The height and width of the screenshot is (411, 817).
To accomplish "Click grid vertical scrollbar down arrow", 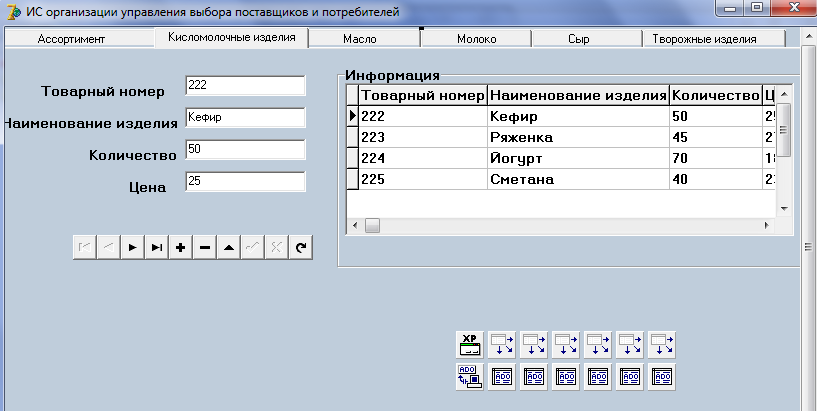I will coord(784,209).
